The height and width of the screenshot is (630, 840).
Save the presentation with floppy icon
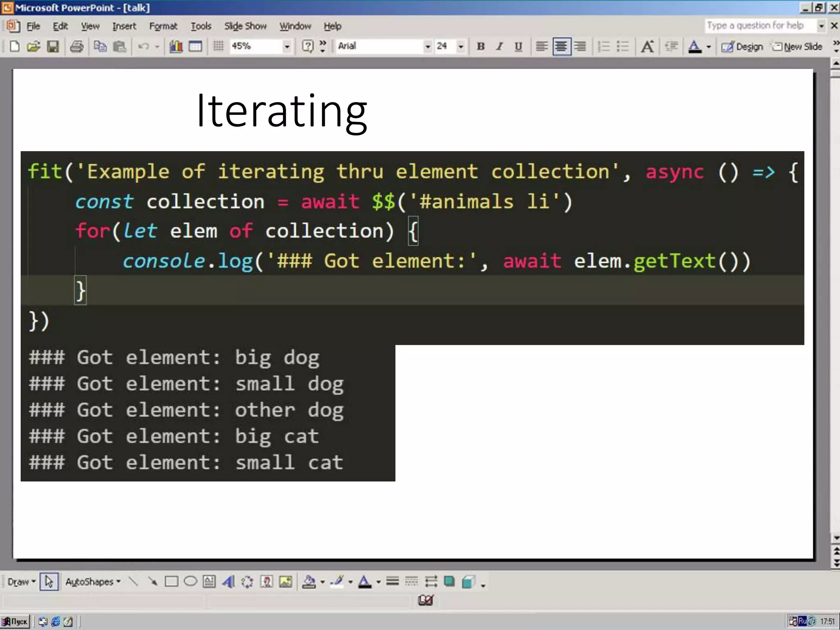pos(53,46)
